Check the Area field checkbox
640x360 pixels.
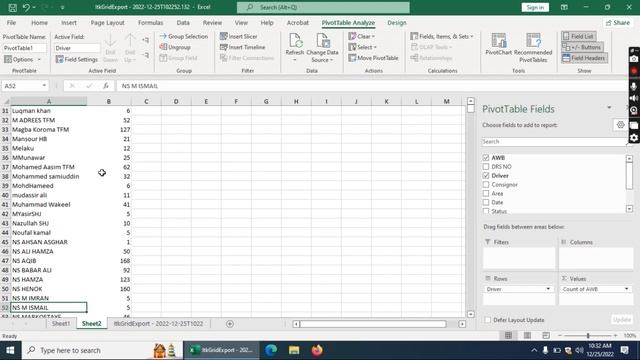click(x=486, y=193)
